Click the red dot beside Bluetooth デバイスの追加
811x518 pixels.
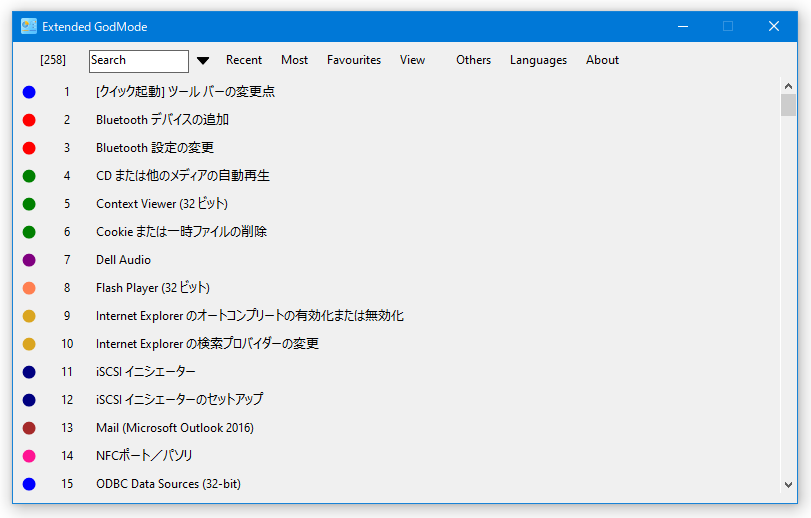(x=29, y=120)
